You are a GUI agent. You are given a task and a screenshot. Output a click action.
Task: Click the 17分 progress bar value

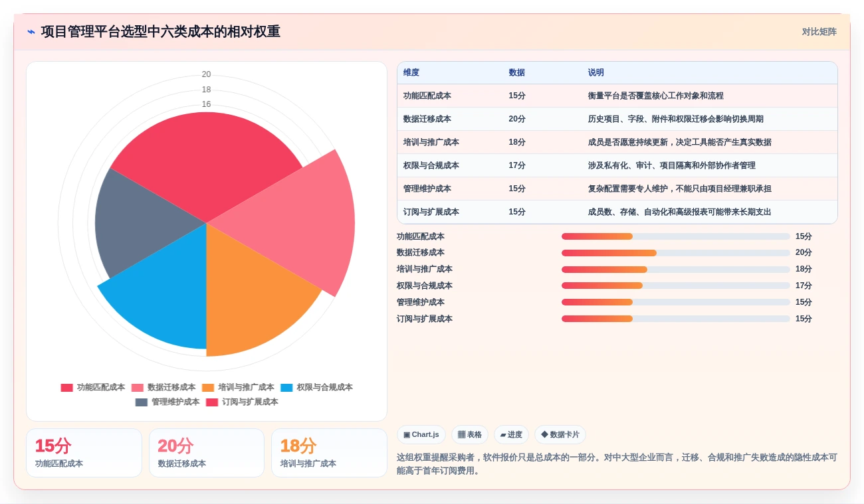click(804, 286)
